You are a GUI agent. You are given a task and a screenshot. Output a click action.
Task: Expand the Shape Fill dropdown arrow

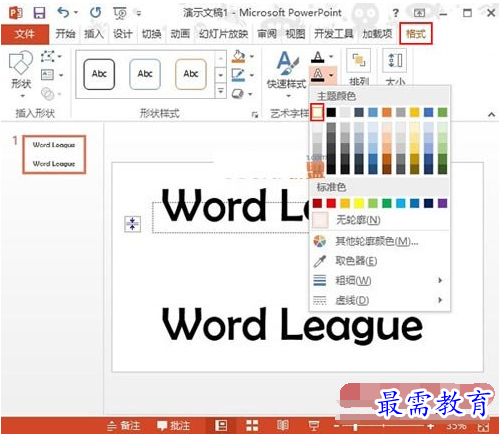(x=252, y=56)
